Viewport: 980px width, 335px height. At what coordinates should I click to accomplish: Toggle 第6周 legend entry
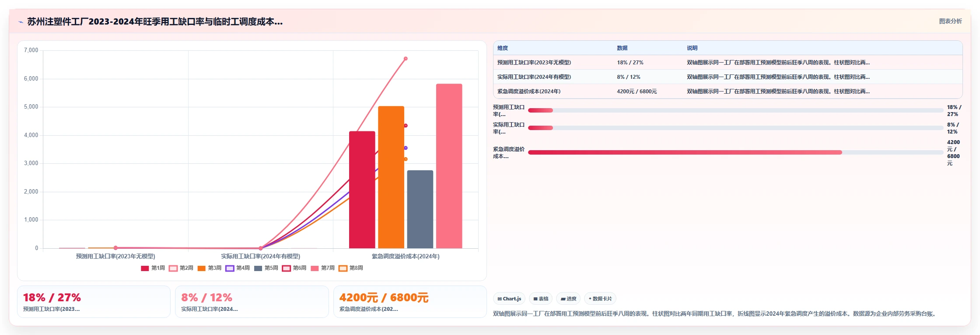click(294, 268)
